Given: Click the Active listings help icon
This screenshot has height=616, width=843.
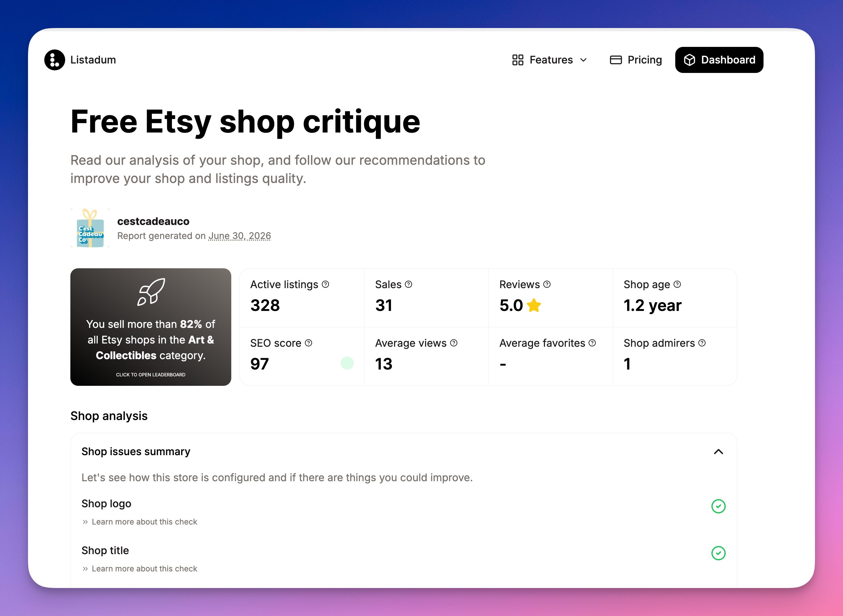Looking at the screenshot, I should (325, 284).
